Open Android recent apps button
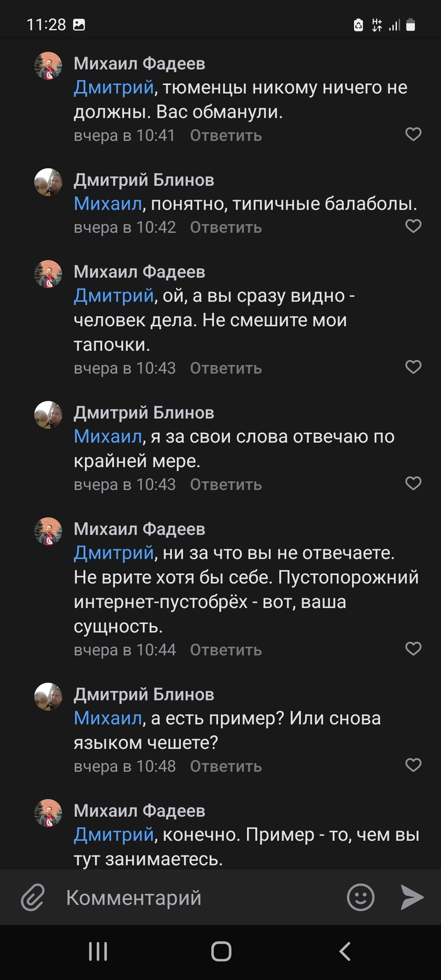The width and height of the screenshot is (441, 980). (x=98, y=951)
